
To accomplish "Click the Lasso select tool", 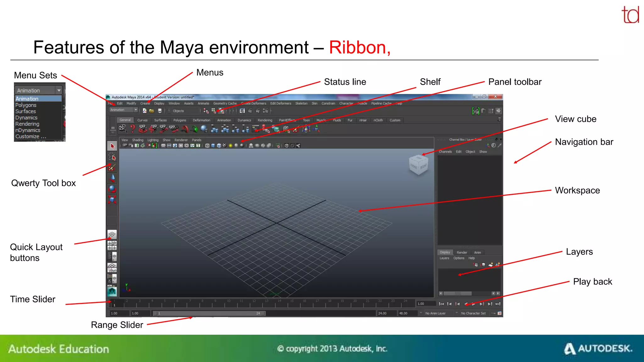I will (x=112, y=156).
